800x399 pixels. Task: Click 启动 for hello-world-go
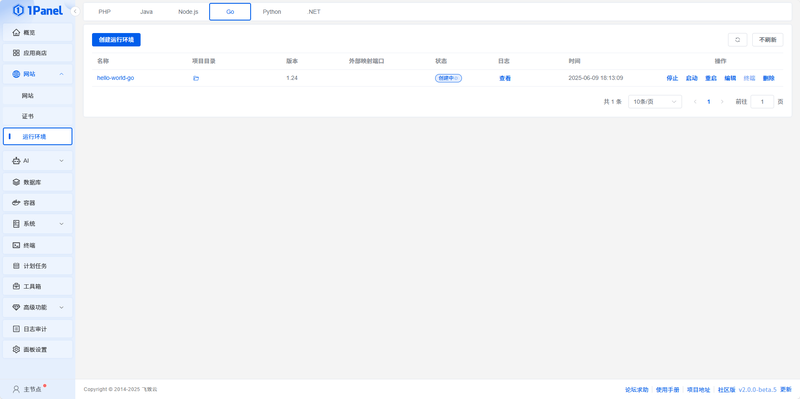692,78
